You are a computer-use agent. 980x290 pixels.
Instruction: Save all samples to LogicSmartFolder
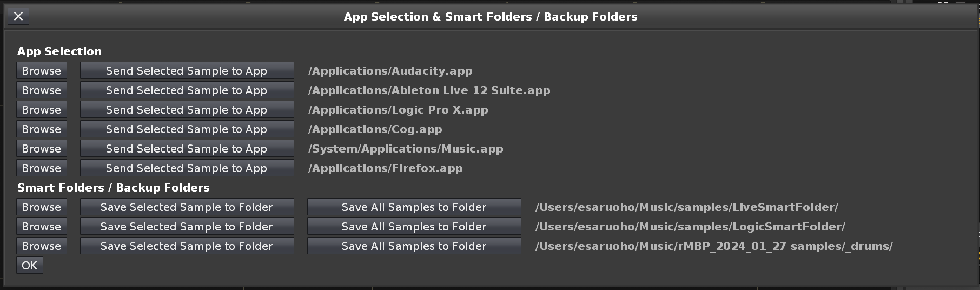coord(414,227)
